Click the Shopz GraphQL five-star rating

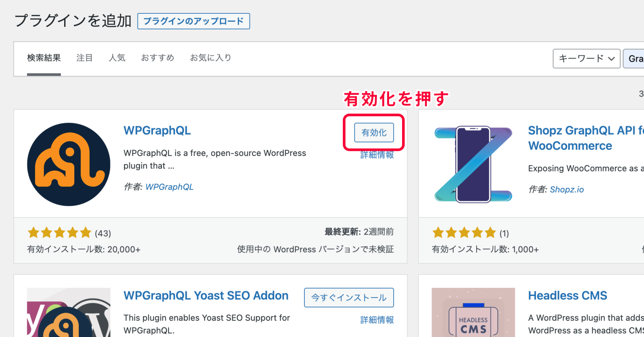click(464, 233)
